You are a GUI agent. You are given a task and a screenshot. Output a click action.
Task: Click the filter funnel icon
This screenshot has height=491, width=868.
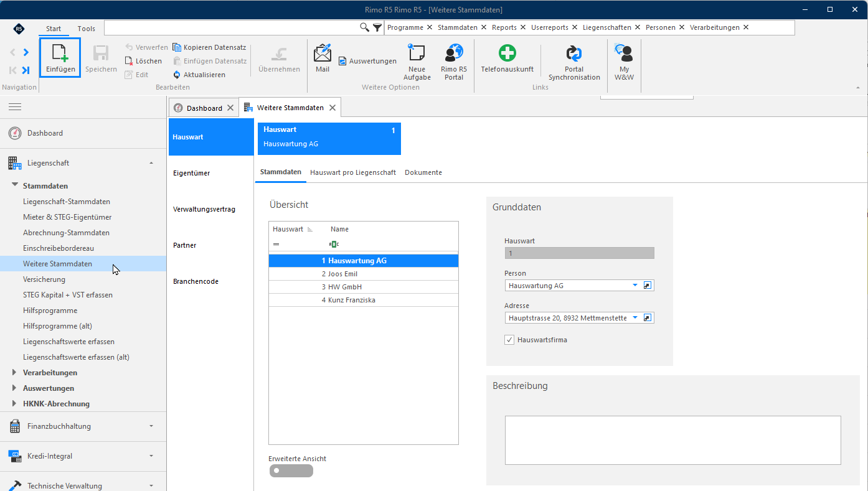(377, 27)
